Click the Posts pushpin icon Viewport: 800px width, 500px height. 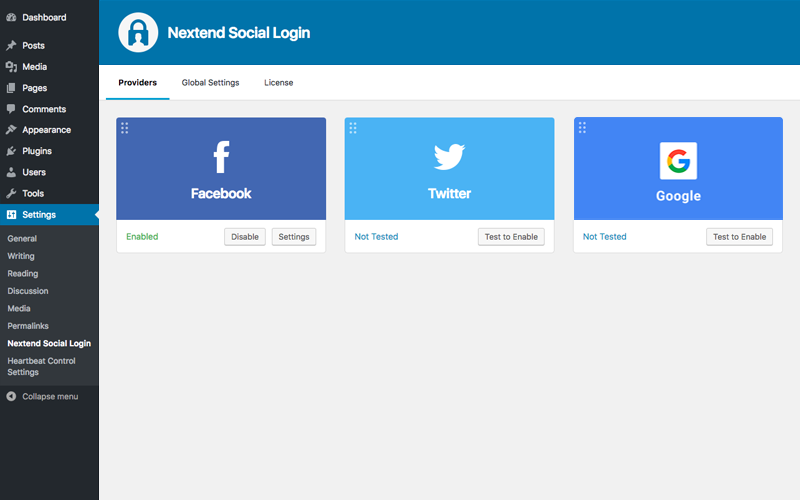pyautogui.click(x=11, y=45)
